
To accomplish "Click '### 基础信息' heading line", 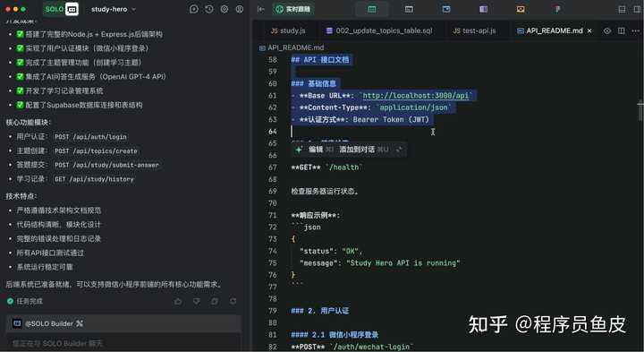I will coord(313,84).
